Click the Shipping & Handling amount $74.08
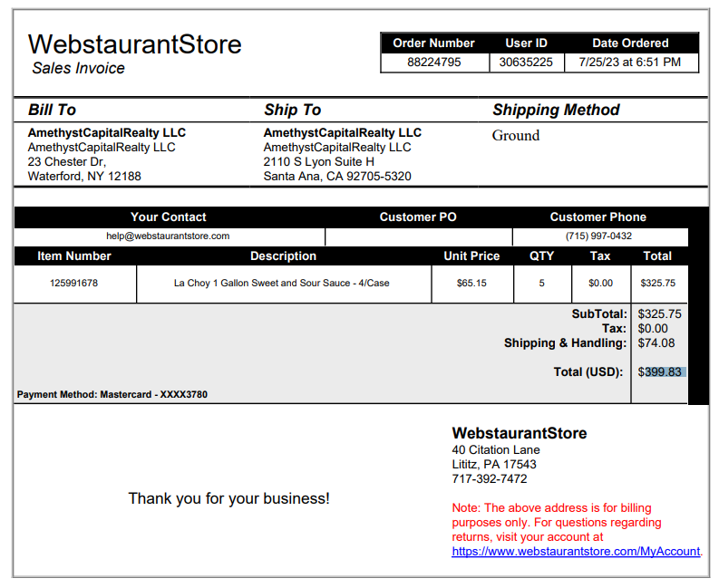The image size is (719, 588). (656, 343)
